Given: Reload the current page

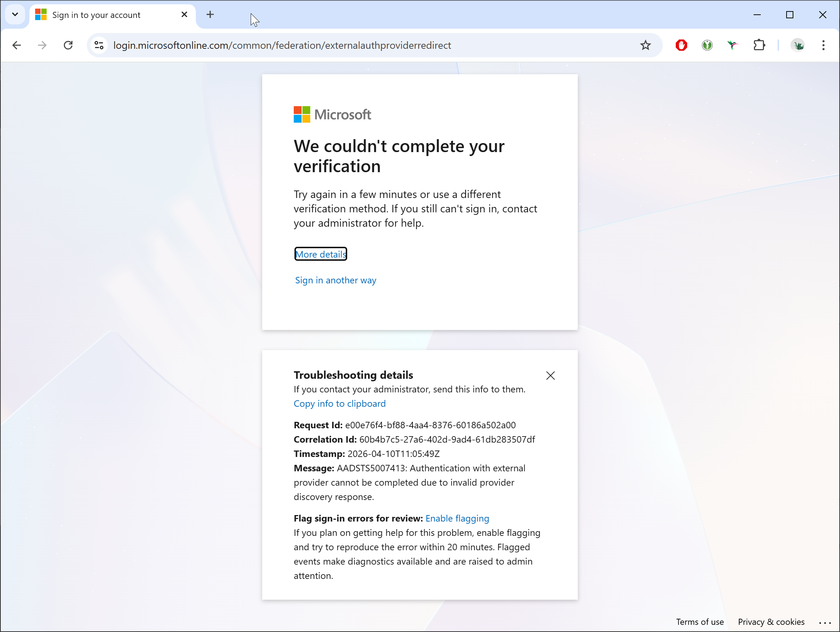Looking at the screenshot, I should pyautogui.click(x=69, y=46).
